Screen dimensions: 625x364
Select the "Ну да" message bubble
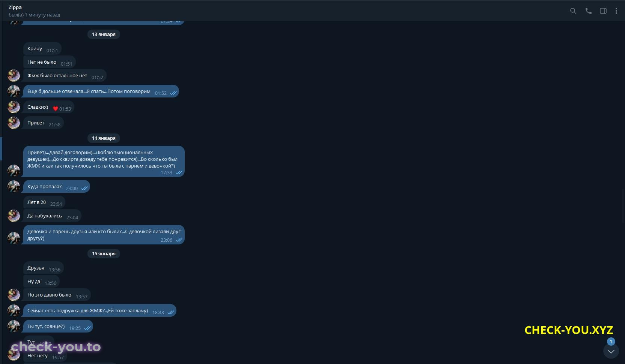(41, 282)
